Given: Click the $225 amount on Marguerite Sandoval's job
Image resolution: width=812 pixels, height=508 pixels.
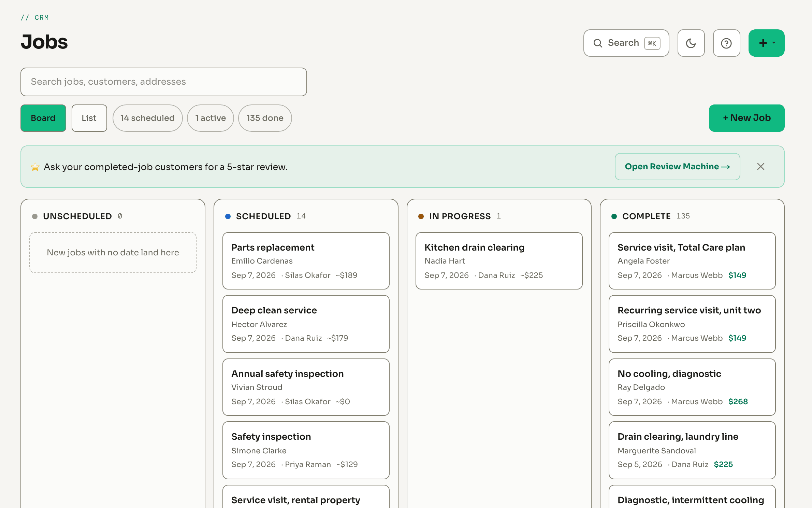Looking at the screenshot, I should click(723, 464).
